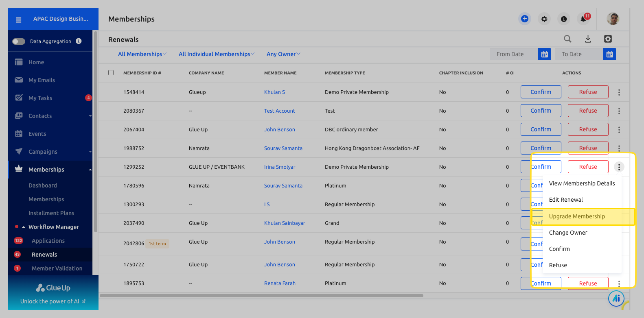Open the Any Owner filter dropdown
Viewport: 644px width, 318px height.
[283, 54]
